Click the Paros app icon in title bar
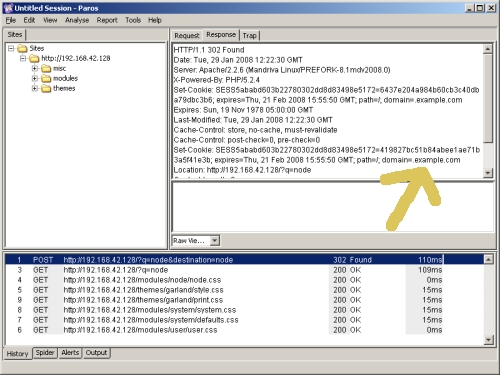This screenshot has height=375, width=500. [8, 8]
